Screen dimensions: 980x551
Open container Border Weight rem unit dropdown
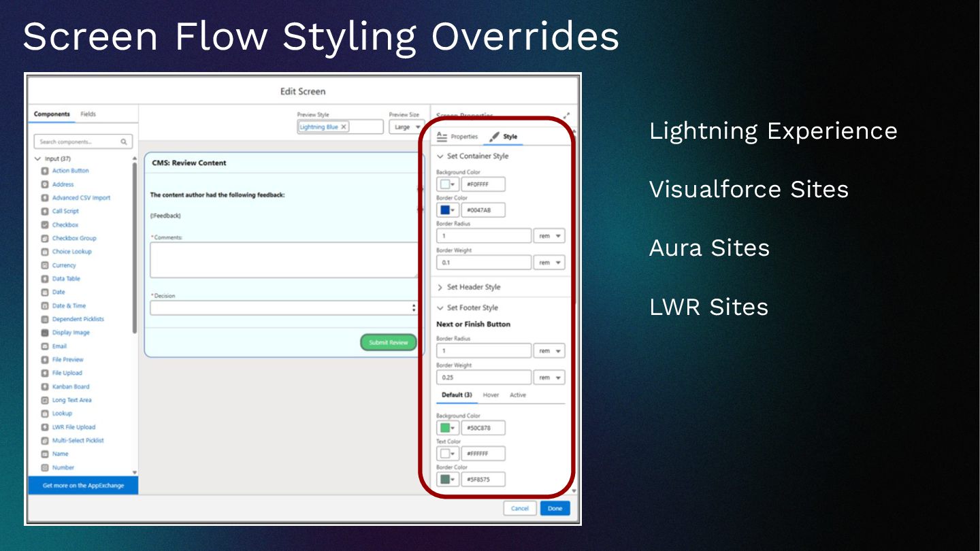[549, 263]
